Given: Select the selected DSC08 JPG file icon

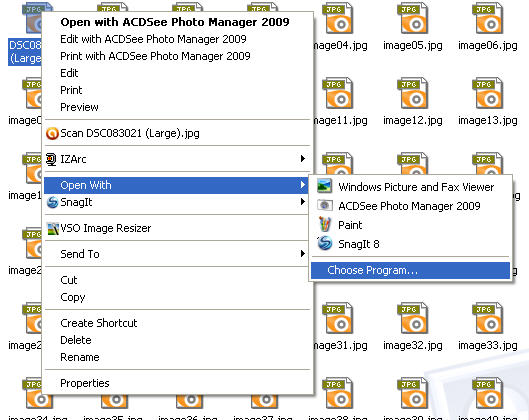Looking at the screenshot, I should click(x=34, y=19).
